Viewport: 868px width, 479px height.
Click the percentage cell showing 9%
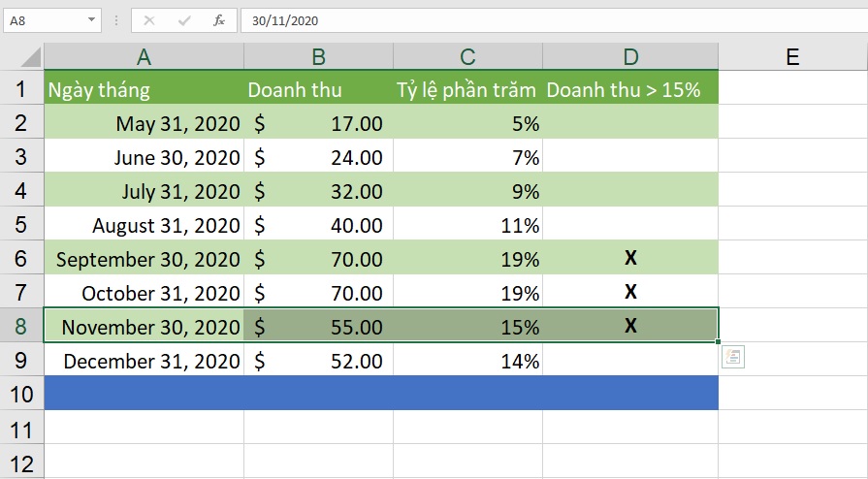(467, 190)
